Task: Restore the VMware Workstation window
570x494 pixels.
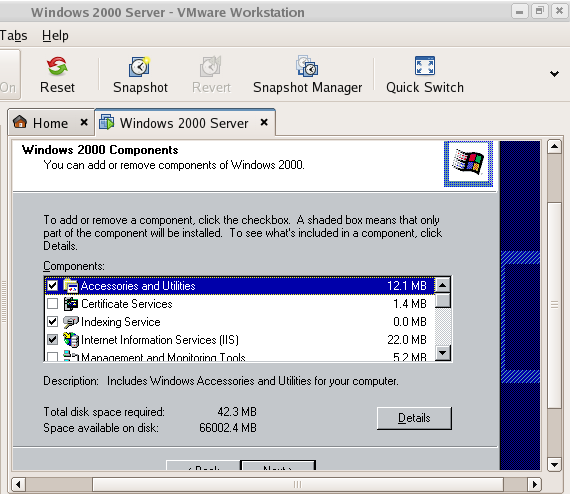Action: 539,12
